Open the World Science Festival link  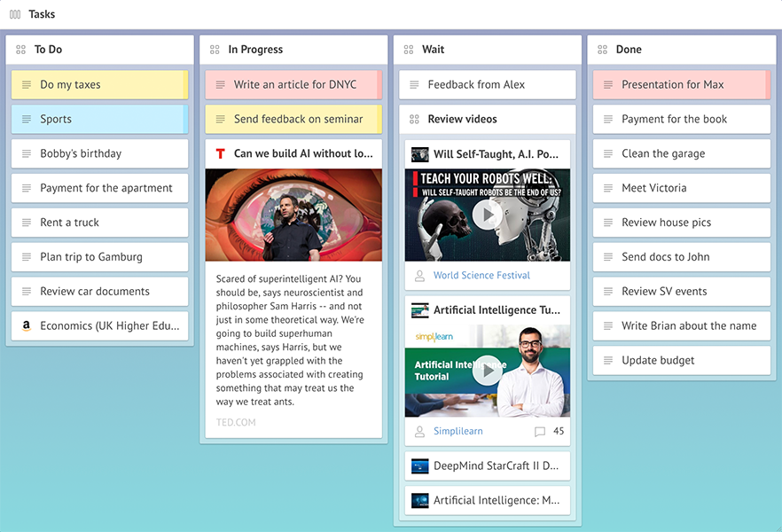(x=481, y=275)
